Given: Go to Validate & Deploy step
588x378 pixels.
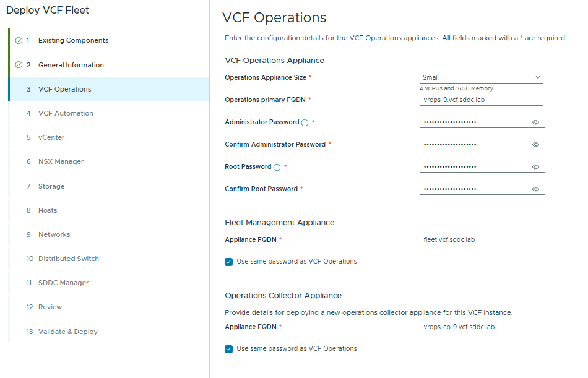Looking at the screenshot, I should (68, 332).
